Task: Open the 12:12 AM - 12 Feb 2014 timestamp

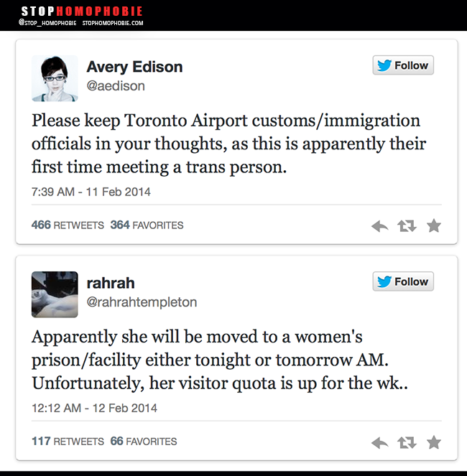Action: coord(94,408)
